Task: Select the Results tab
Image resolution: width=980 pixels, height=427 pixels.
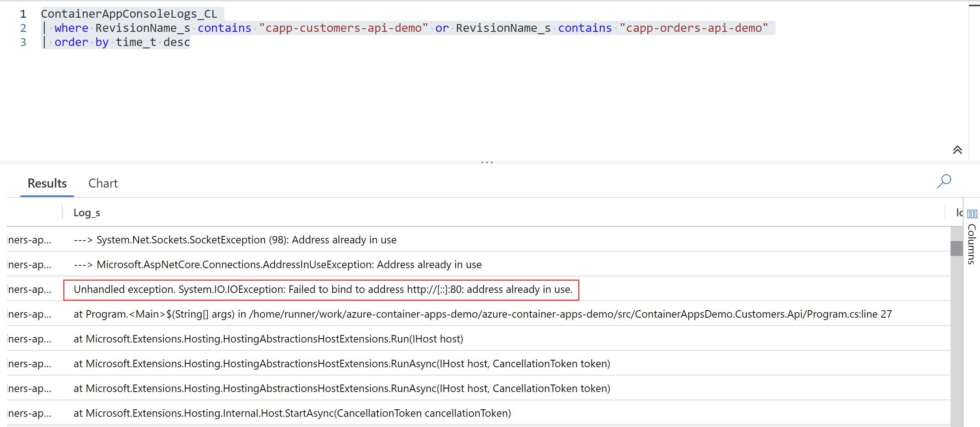Action: [46, 183]
